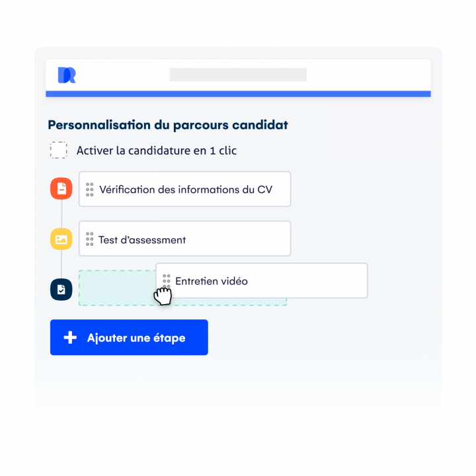Click the blue DR logo in header

click(67, 75)
